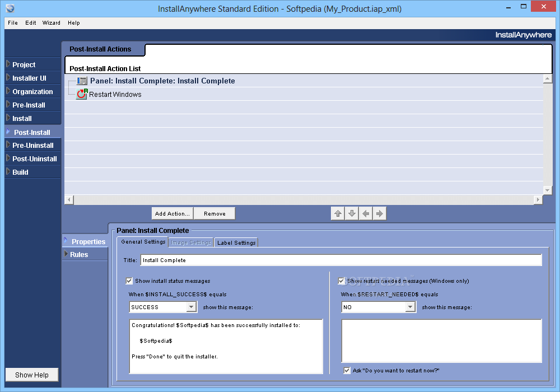This screenshot has height=392, width=560.
Task: Open the Rules pane
Action: (85, 255)
